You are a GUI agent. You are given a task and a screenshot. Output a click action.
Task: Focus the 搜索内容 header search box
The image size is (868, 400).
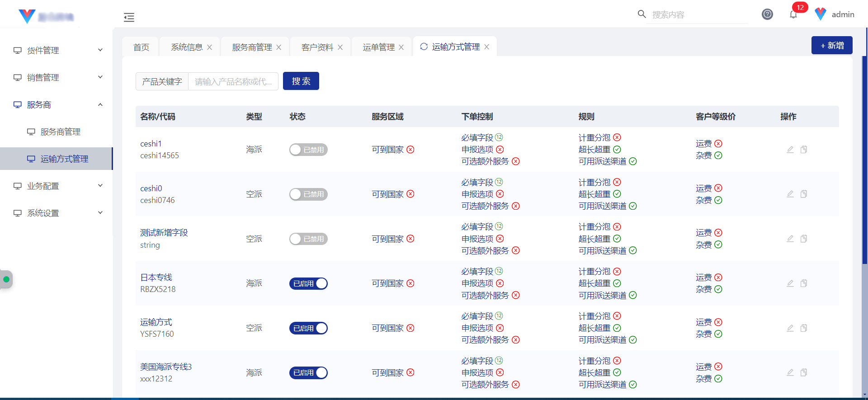tap(698, 14)
